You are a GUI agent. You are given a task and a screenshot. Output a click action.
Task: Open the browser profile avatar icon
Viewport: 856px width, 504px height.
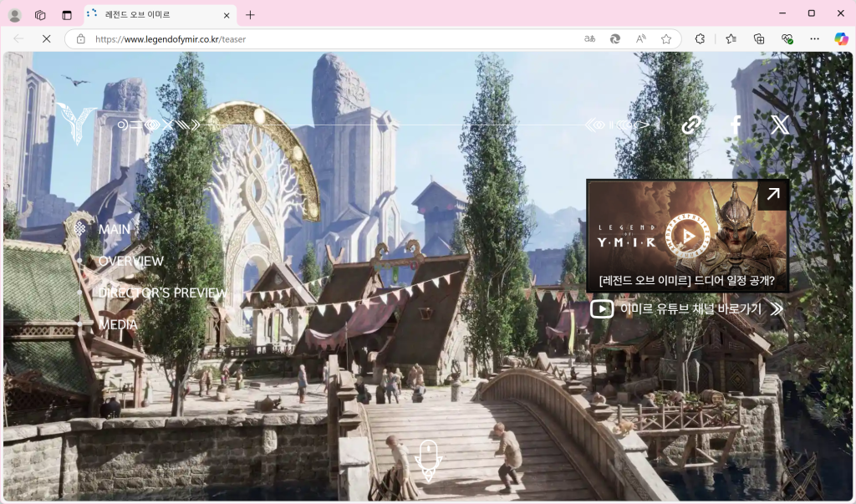(15, 15)
